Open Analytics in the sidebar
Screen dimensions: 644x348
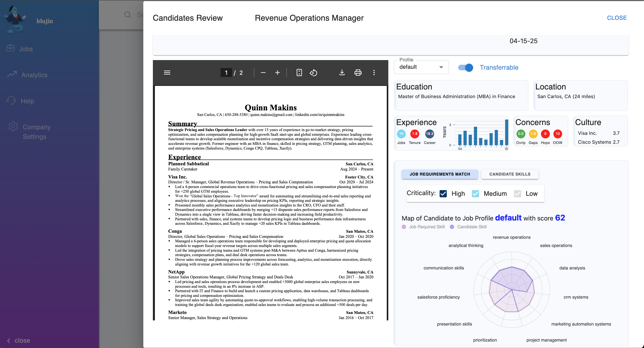tap(34, 75)
